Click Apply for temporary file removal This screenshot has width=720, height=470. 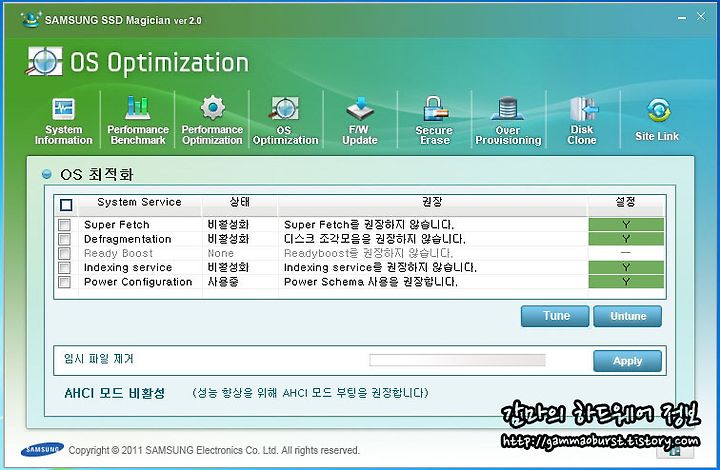coord(628,361)
